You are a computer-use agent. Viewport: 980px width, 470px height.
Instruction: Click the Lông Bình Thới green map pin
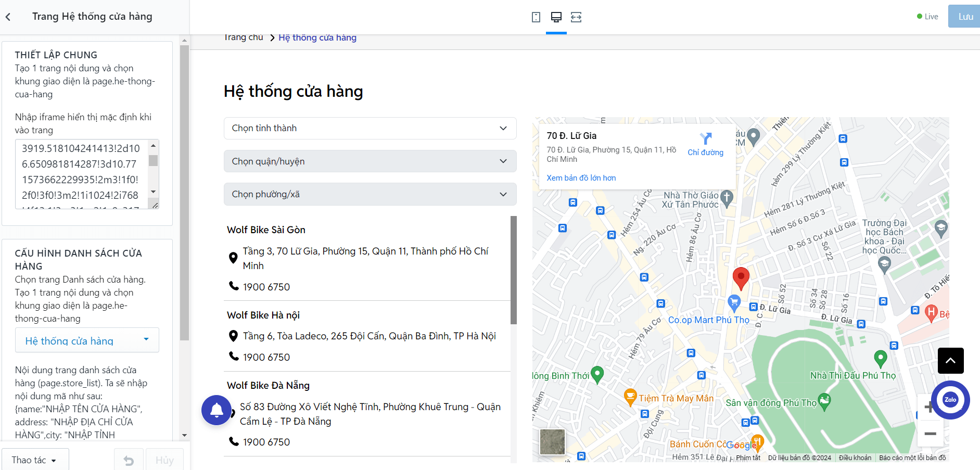[x=597, y=375]
